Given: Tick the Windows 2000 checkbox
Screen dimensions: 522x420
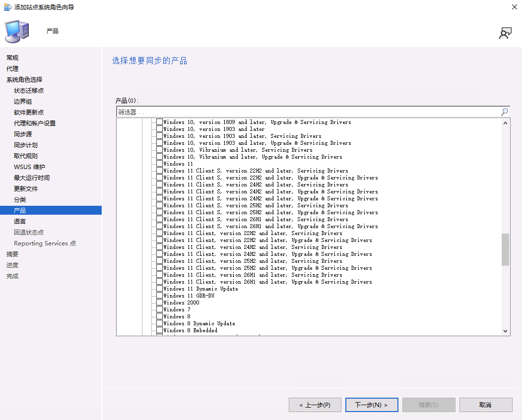Looking at the screenshot, I should (x=159, y=302).
